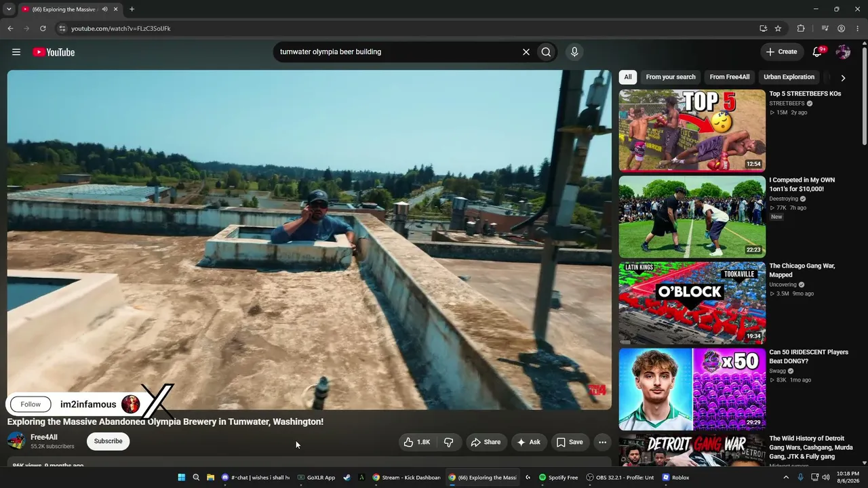Select the Urban Exploration chip
Viewport: 868px width, 488px height.
[789, 77]
